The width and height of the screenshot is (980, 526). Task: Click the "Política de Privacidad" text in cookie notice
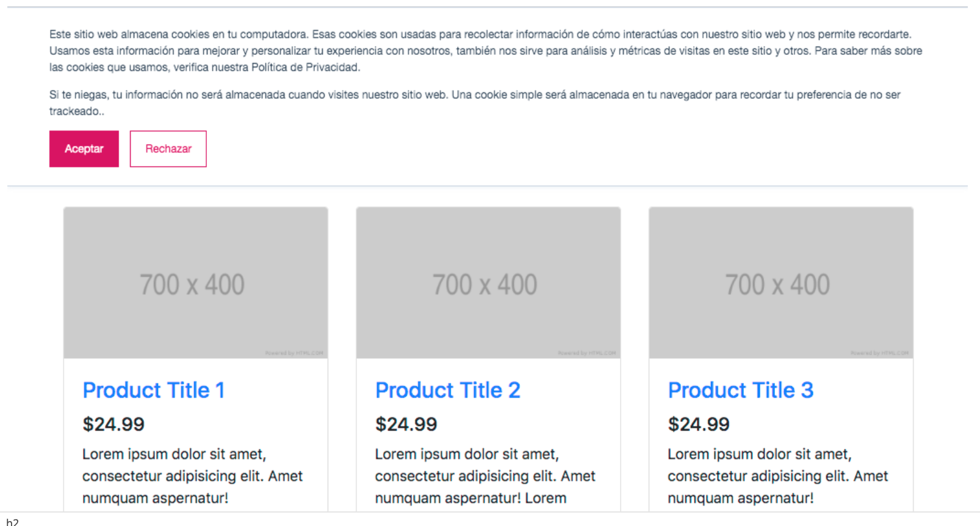pos(305,67)
